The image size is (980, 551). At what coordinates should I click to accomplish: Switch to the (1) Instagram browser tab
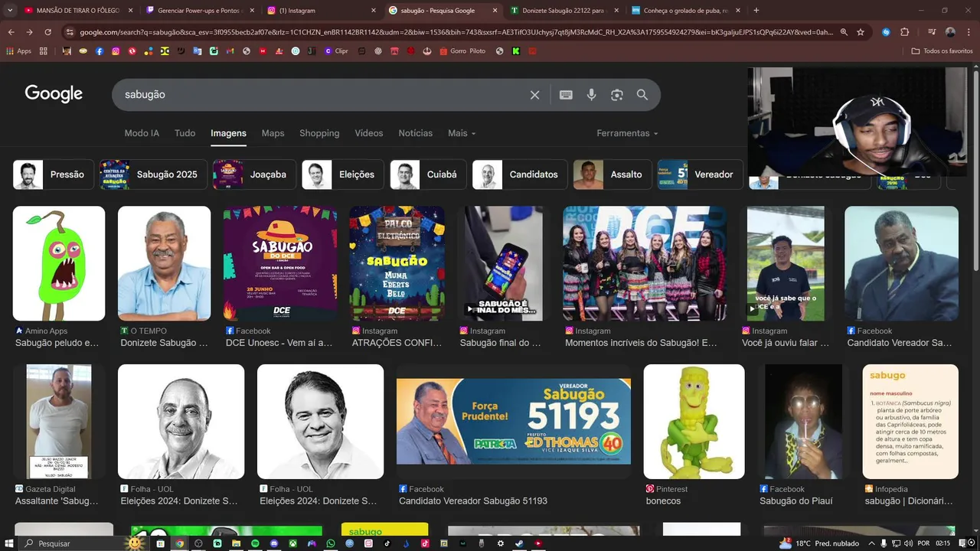point(322,11)
